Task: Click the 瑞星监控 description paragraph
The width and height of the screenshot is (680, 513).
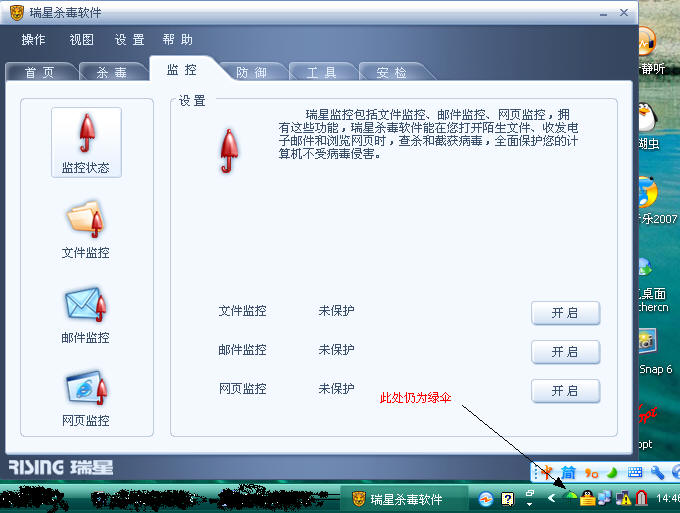Action: (428, 134)
